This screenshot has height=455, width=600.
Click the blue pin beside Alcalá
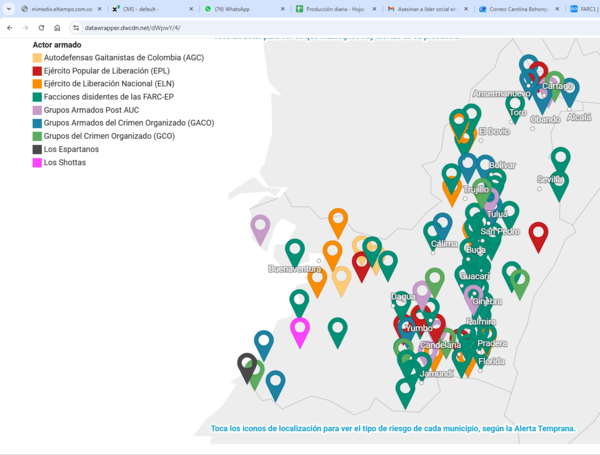pos(569,90)
